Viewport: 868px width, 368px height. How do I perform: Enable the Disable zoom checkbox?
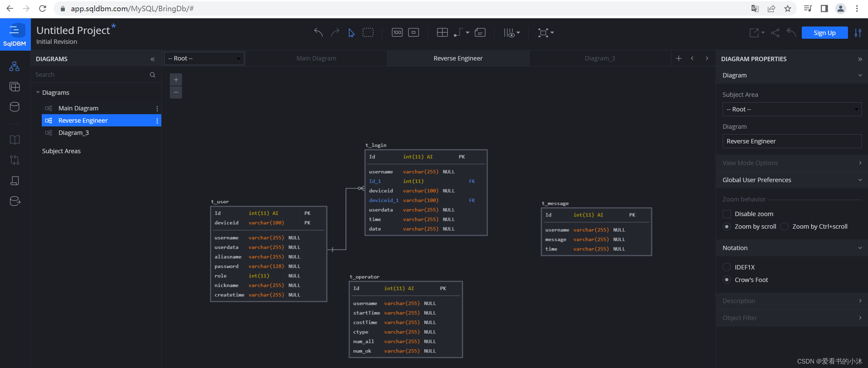pyautogui.click(x=726, y=214)
